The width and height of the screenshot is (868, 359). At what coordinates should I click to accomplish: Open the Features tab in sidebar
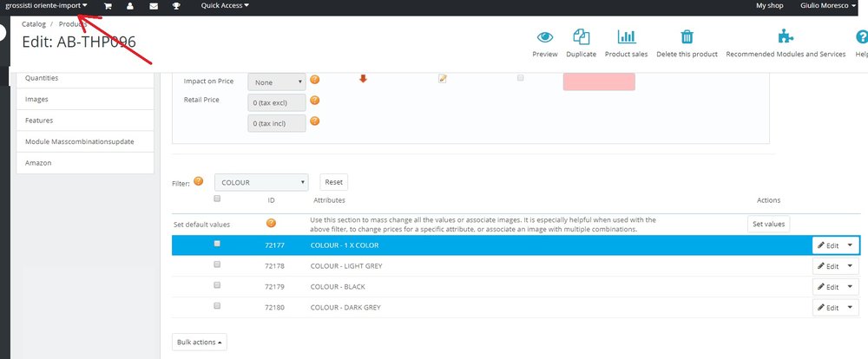(85, 120)
